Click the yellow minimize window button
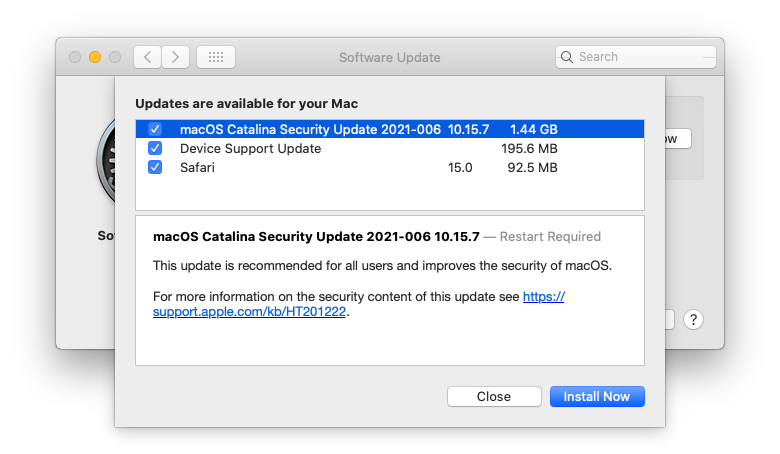Image resolution: width=780 pixels, height=454 pixels. [95, 57]
